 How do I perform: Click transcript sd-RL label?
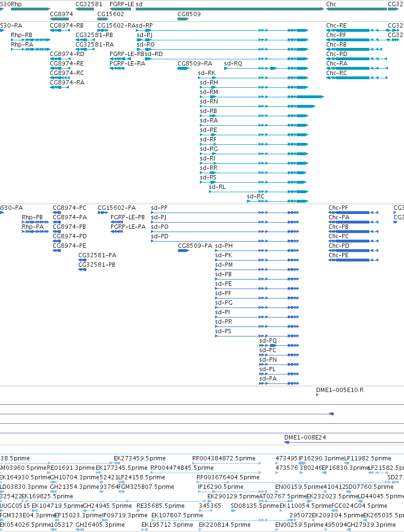[x=217, y=187]
